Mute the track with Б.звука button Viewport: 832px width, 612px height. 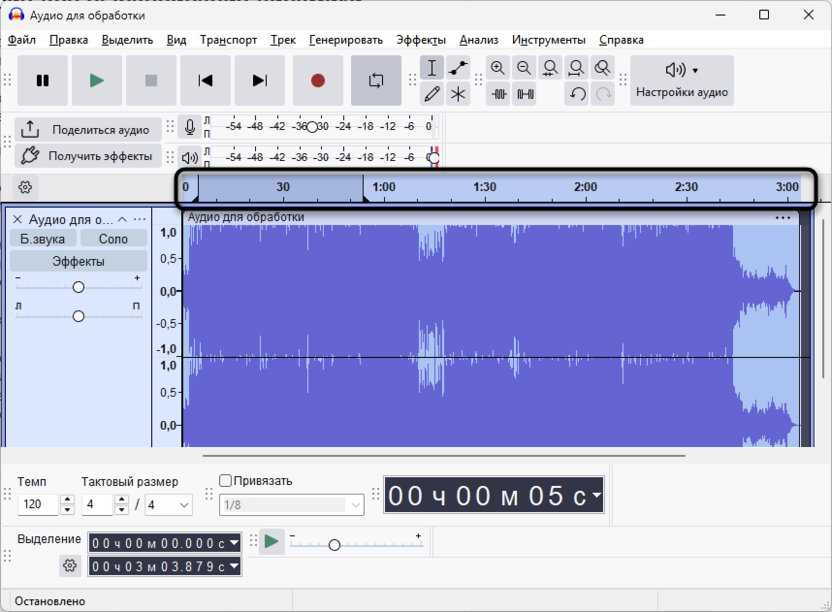(44, 238)
